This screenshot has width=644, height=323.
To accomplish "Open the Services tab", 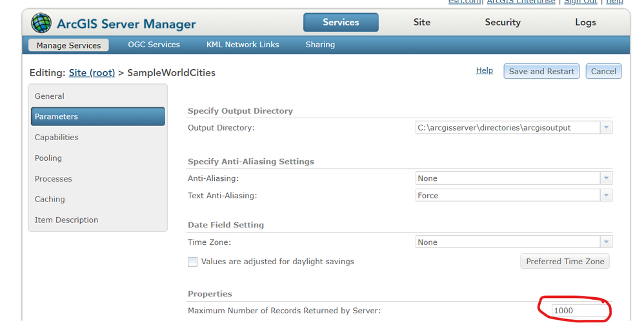I will pyautogui.click(x=341, y=22).
